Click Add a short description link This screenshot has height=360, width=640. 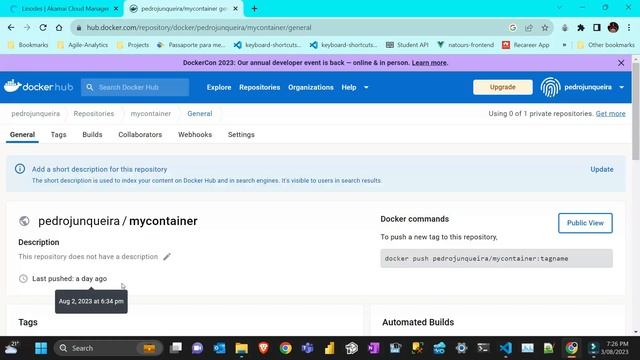click(99, 169)
